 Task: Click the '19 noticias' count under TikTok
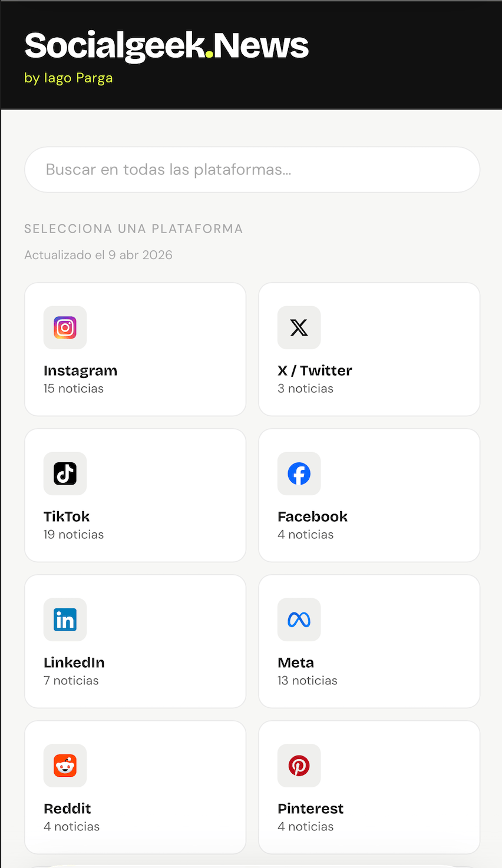pyautogui.click(x=74, y=535)
